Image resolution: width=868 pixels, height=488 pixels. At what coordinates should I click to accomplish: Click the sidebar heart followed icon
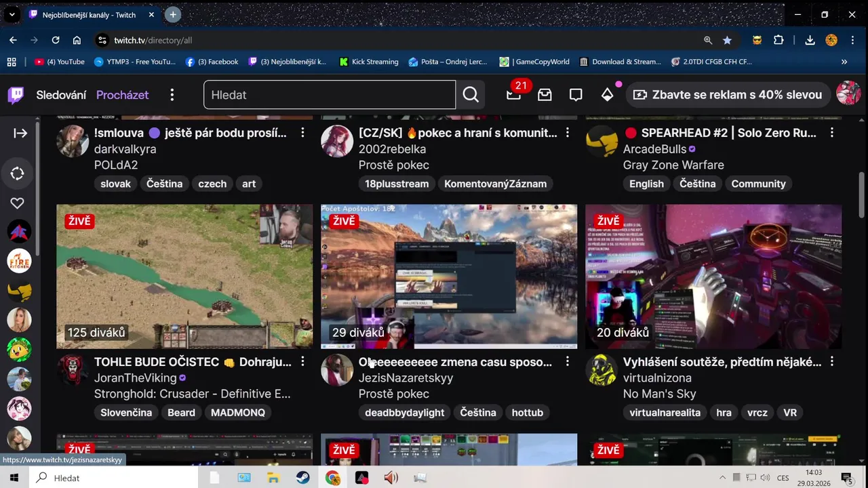click(18, 203)
